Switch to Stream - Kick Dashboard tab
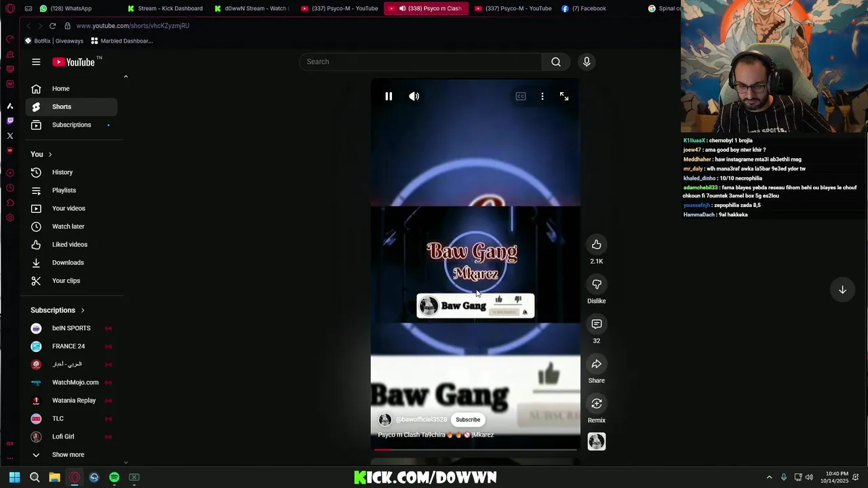The width and height of the screenshot is (868, 488). [x=165, y=8]
